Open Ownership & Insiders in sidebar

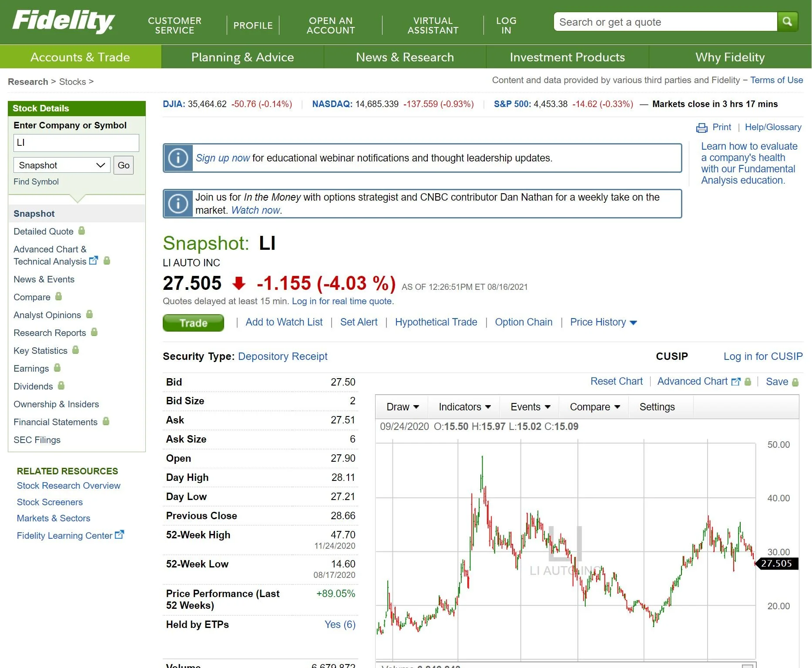[x=56, y=404]
